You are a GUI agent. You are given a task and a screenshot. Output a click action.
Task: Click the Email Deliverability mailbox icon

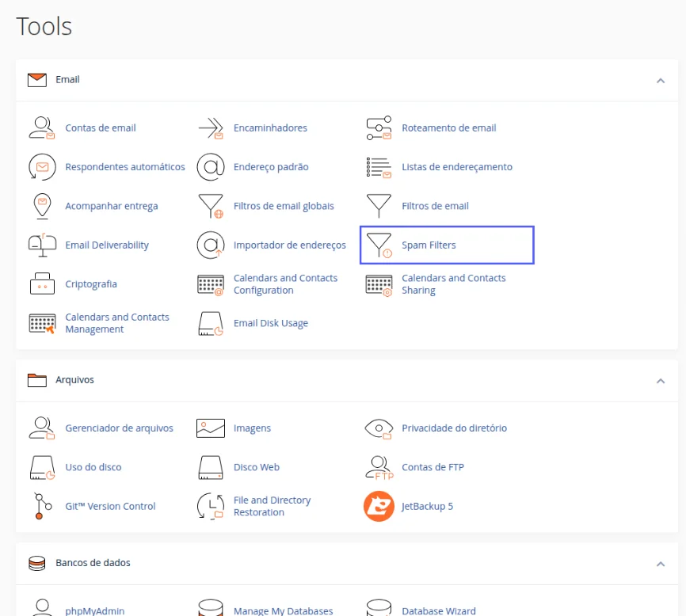pos(42,245)
